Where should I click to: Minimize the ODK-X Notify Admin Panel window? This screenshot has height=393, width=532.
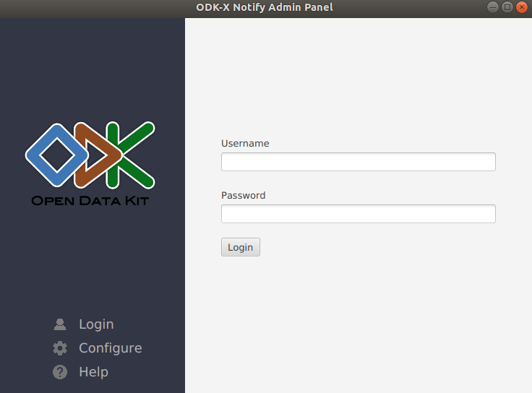point(493,7)
